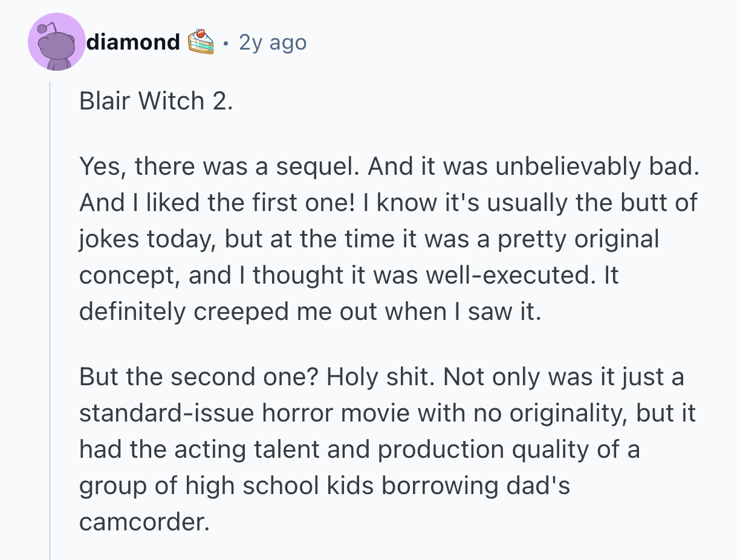
Task: Click the dot separator before the timestamp
Action: click(x=226, y=43)
